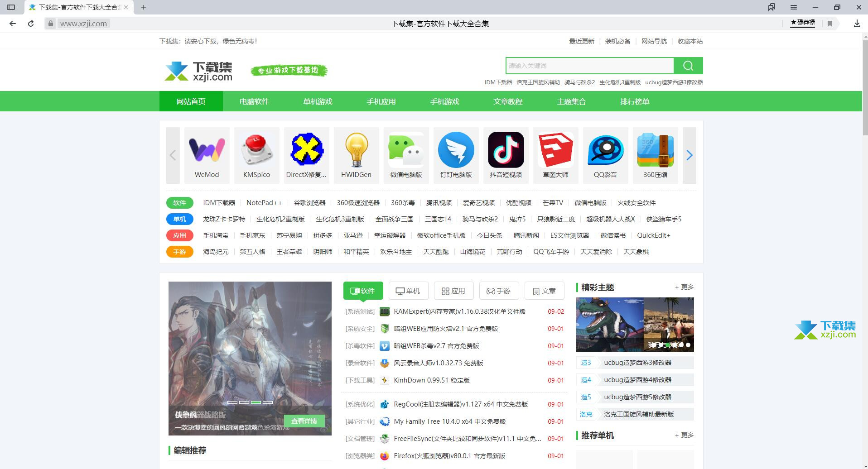Open the 微信电脑版 WeChat icon
This screenshot has width=868, height=469.
406,150
